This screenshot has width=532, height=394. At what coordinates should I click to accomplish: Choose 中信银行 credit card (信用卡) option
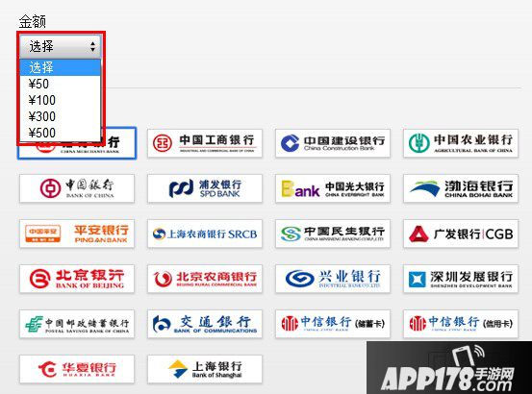[x=461, y=324]
